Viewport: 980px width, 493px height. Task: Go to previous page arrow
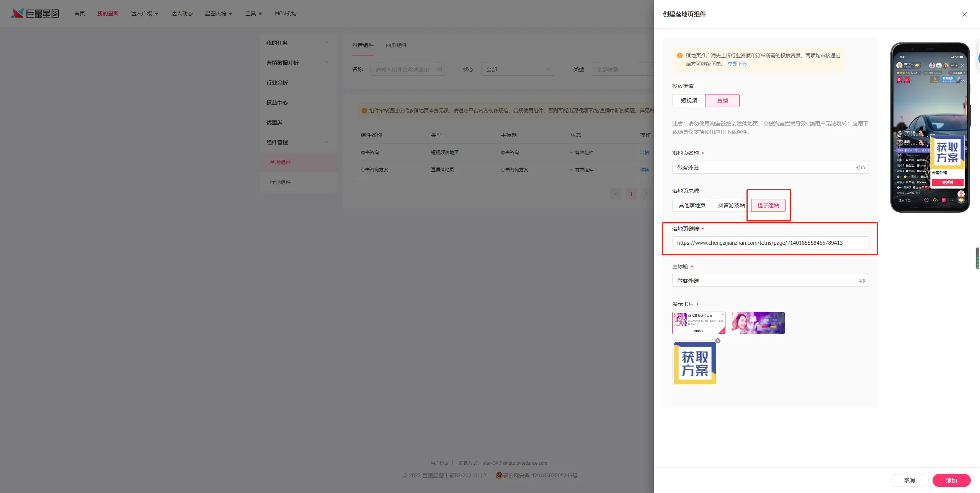pos(616,194)
